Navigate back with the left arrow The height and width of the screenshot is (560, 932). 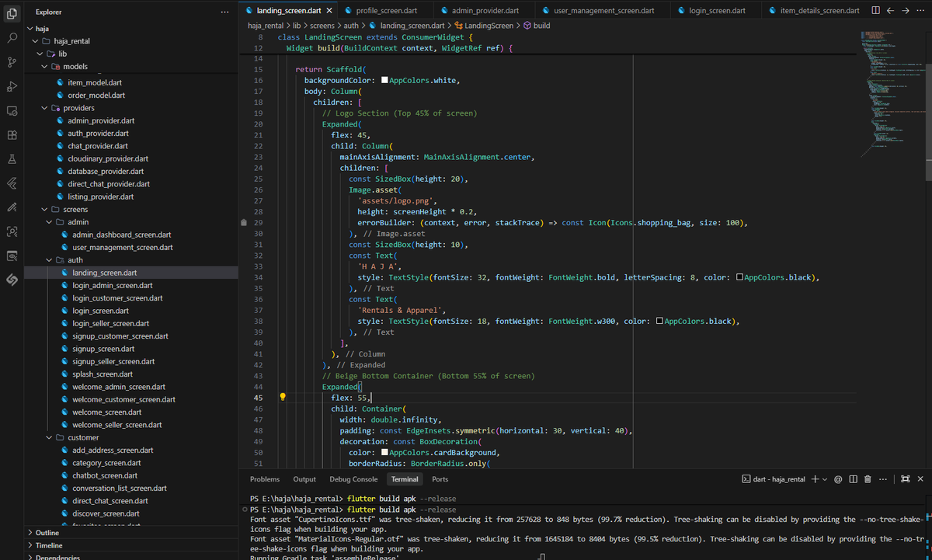click(x=890, y=11)
